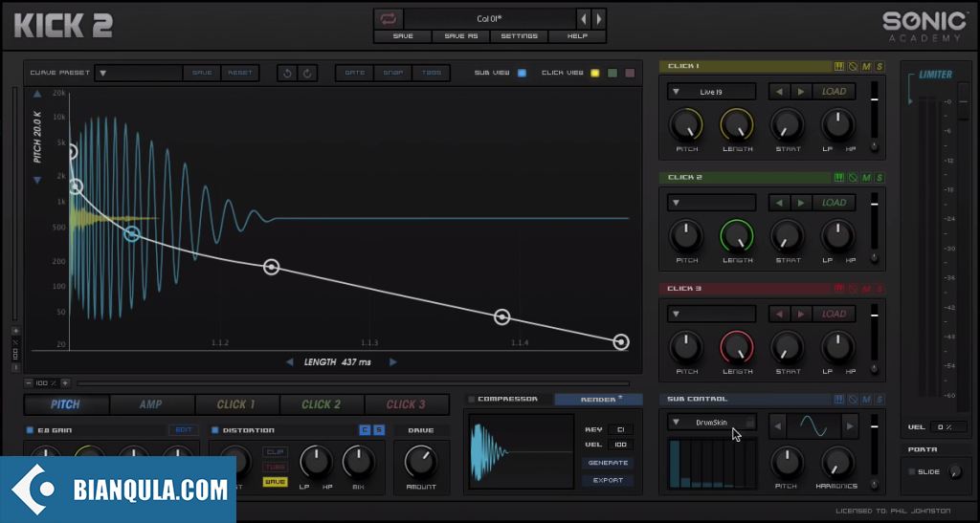Click Sub Control keytrack piano icon
The width and height of the screenshot is (980, 523).
click(x=839, y=400)
